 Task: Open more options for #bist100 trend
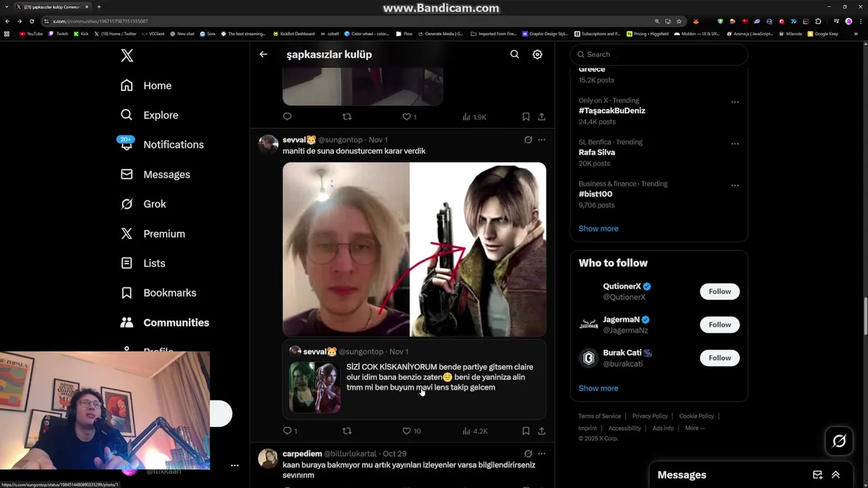[x=734, y=185]
